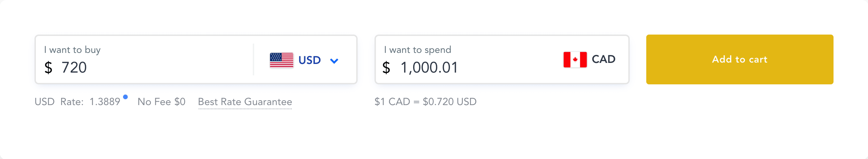The image size is (868, 159).
Task: Click the "Rate:" label text
Action: pyautogui.click(x=72, y=102)
